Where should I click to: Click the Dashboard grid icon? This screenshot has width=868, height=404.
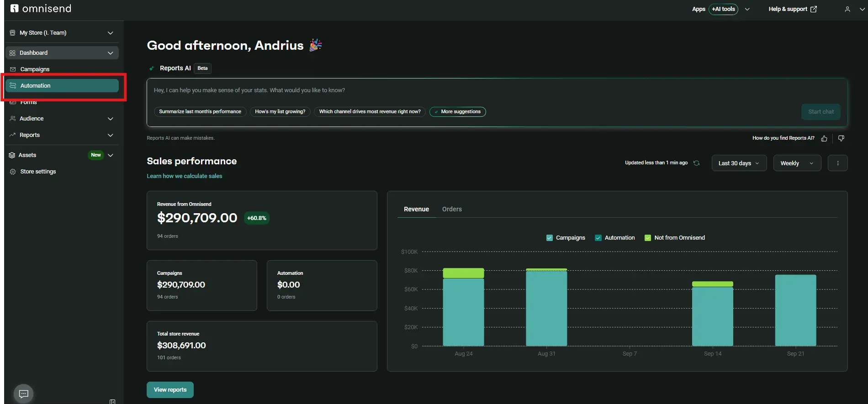[12, 53]
